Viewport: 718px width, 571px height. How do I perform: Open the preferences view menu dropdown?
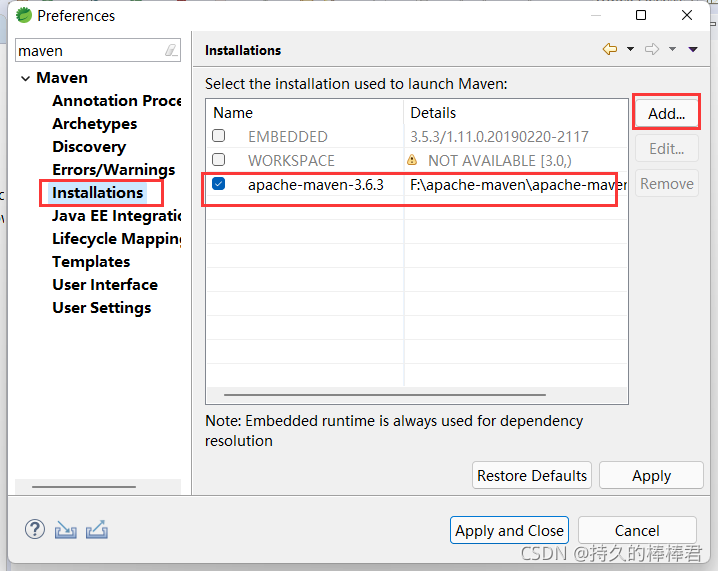tap(693, 49)
